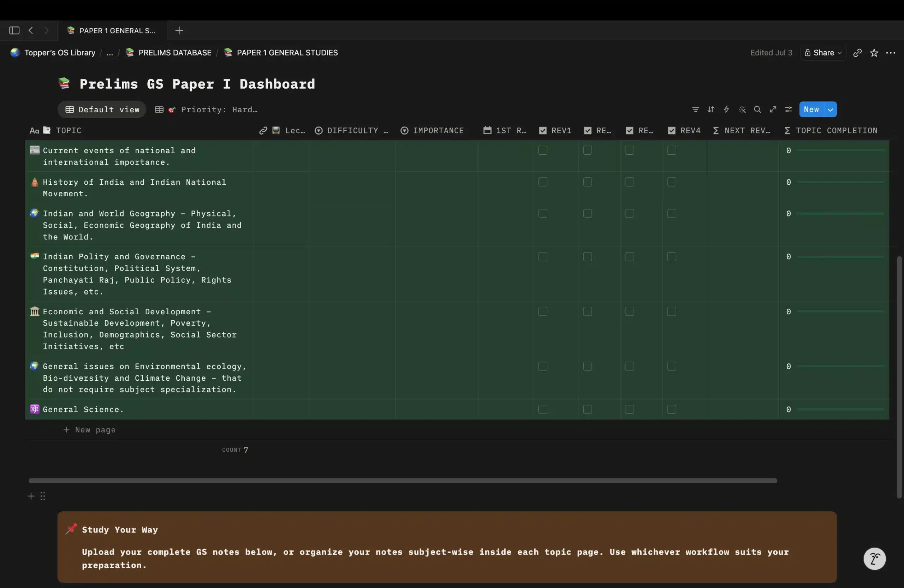The width and height of the screenshot is (904, 588).
Task: Open DIFFICULTY column header menu
Action: (x=351, y=131)
